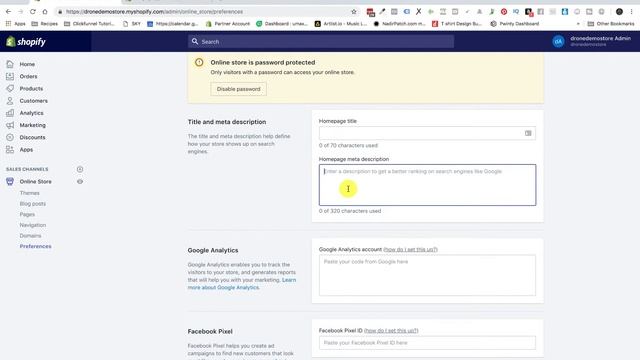The width and height of the screenshot is (640, 360).
Task: Go to Products in sidebar
Action: tap(31, 89)
